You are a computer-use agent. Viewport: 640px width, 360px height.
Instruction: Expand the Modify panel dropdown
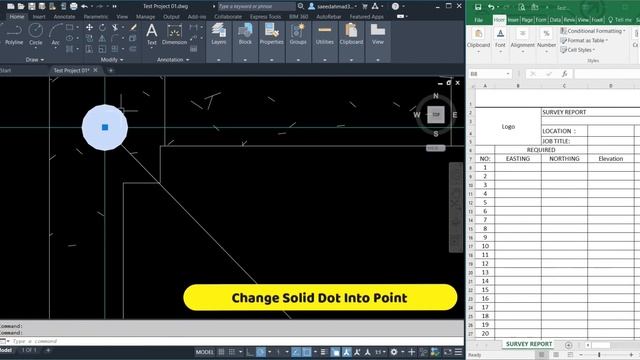tap(111, 60)
